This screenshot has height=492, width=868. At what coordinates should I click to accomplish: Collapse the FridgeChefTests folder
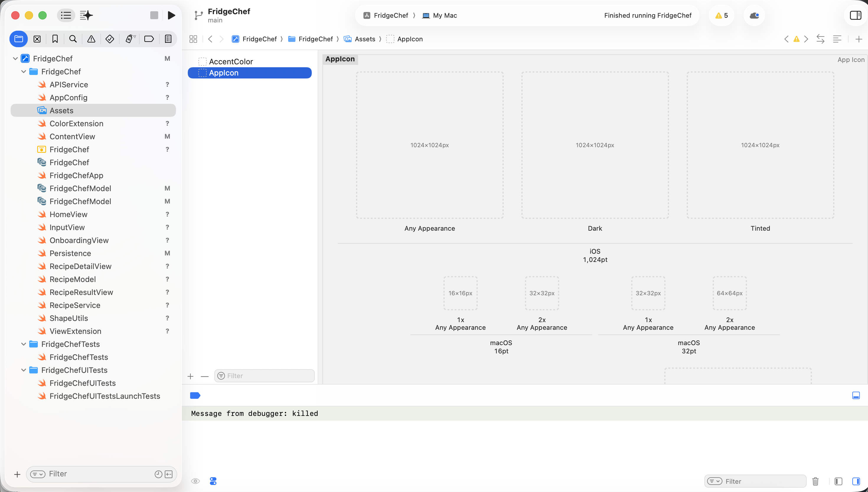24,344
